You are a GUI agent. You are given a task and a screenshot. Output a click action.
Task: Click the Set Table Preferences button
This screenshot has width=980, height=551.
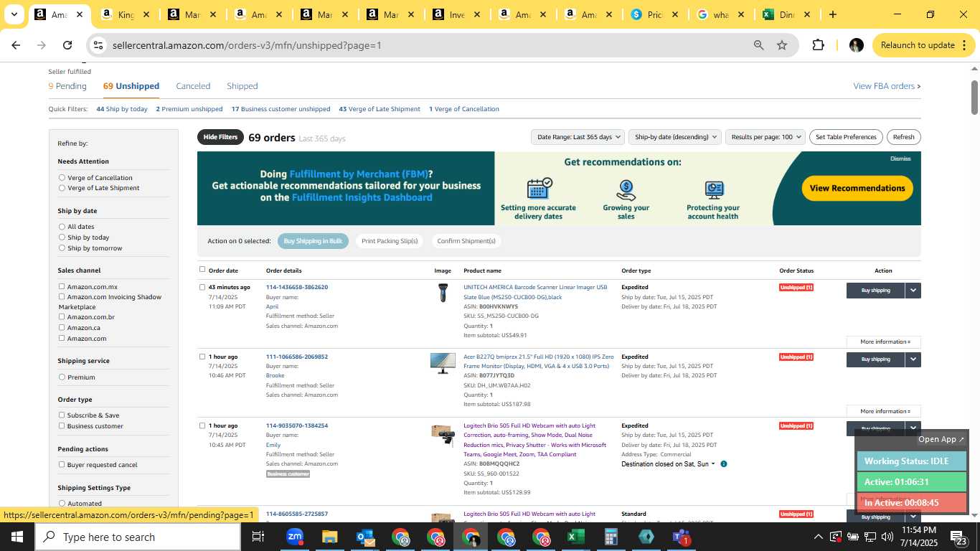847,137
